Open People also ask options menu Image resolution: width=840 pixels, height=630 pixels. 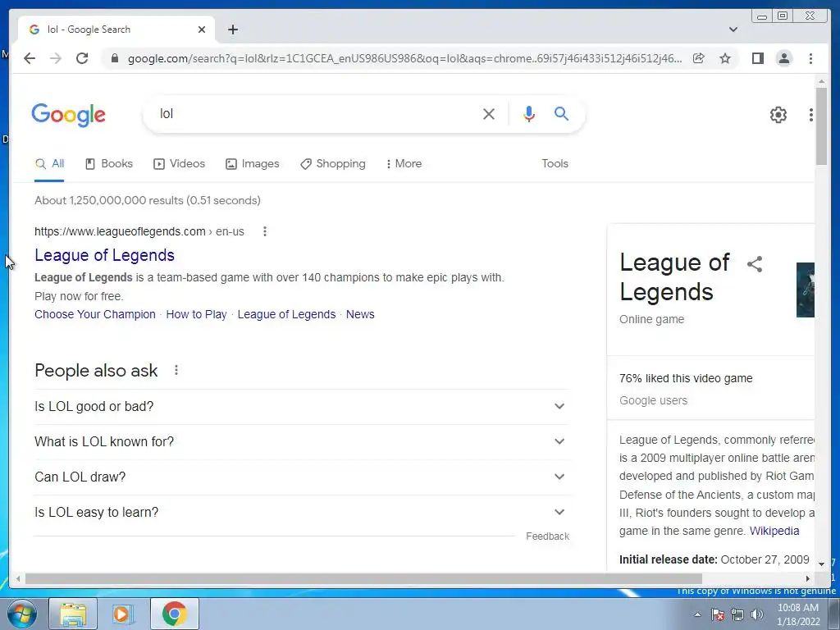[x=176, y=370]
